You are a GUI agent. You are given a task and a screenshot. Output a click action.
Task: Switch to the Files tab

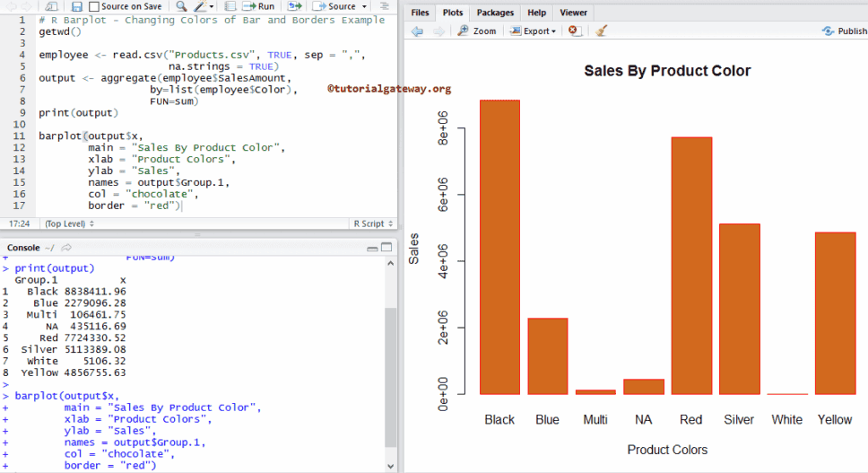420,13
